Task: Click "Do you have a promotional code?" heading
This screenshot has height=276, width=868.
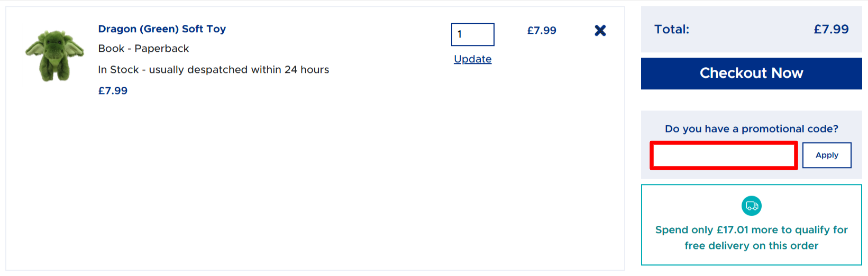Action: coord(751,129)
